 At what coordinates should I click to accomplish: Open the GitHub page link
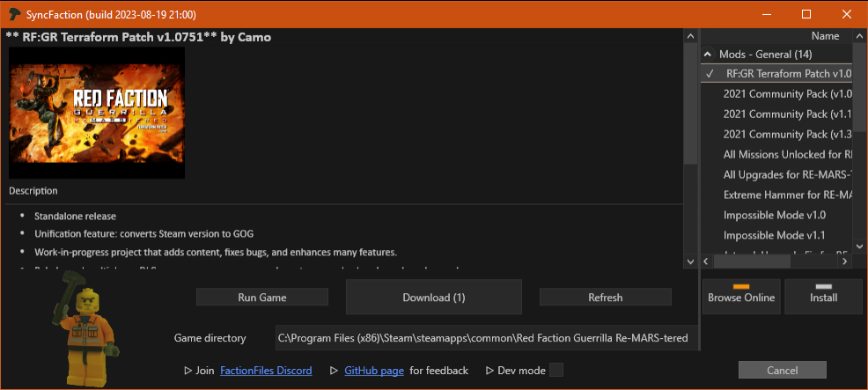coord(374,371)
